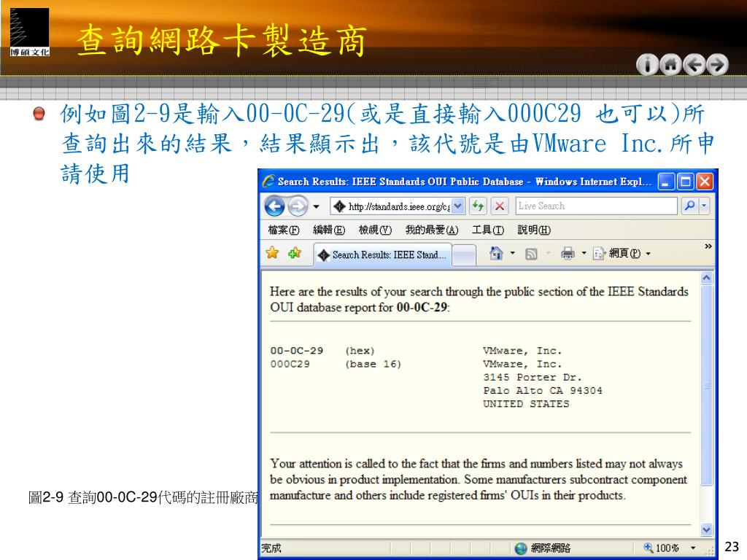Screen dimensions: 747x560
Task: Open the 說明(H) menu
Action: [534, 230]
